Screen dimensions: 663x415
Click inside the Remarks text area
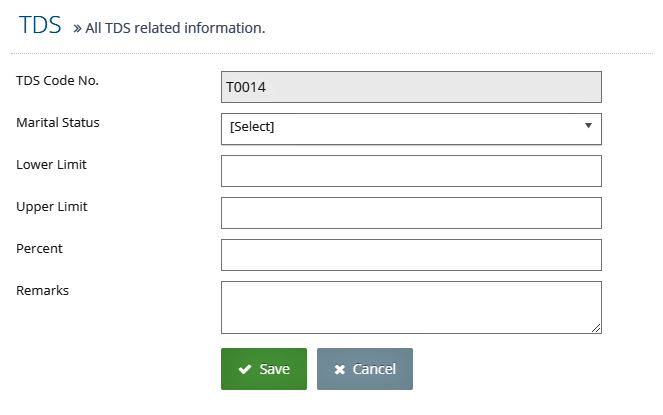(x=411, y=308)
